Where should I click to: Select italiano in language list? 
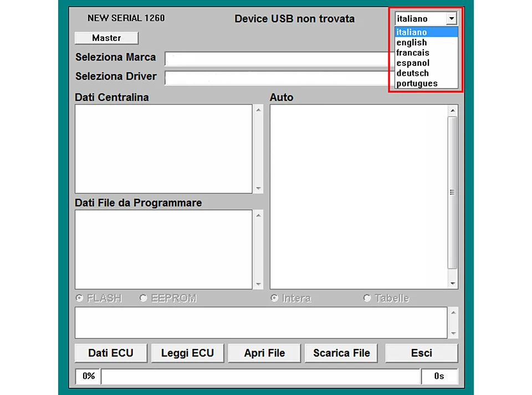426,32
